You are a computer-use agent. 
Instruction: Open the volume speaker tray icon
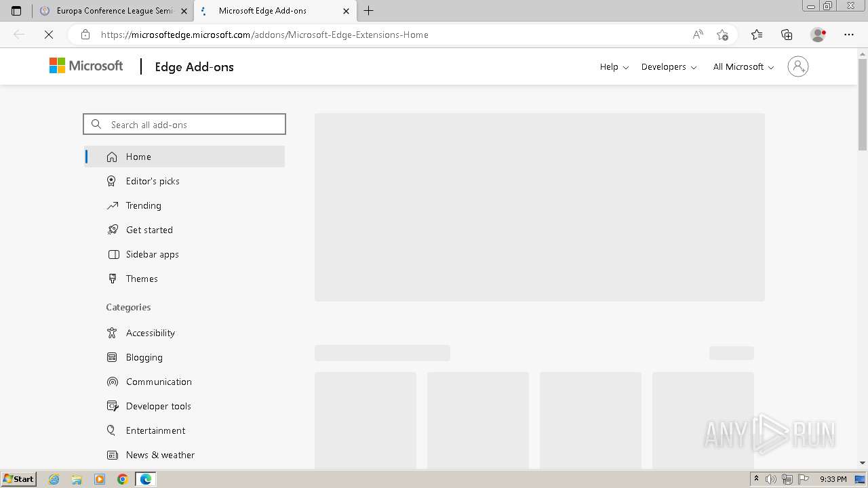pyautogui.click(x=771, y=479)
